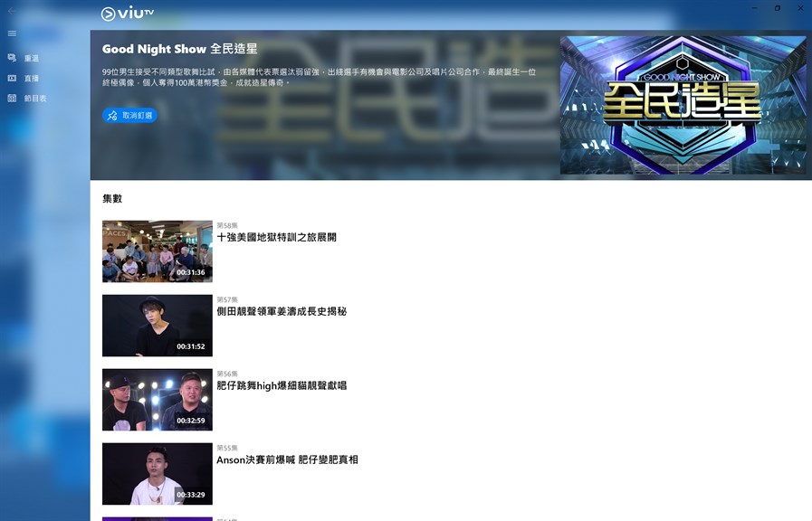The height and width of the screenshot is (521, 812).
Task: Restore down the ViuTV window
Action: click(778, 8)
